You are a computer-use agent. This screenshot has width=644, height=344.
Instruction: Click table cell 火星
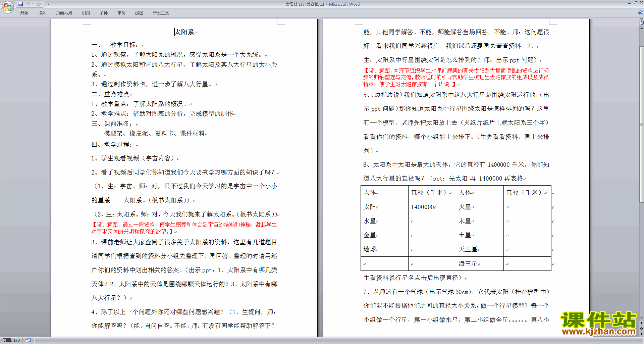(x=480, y=207)
